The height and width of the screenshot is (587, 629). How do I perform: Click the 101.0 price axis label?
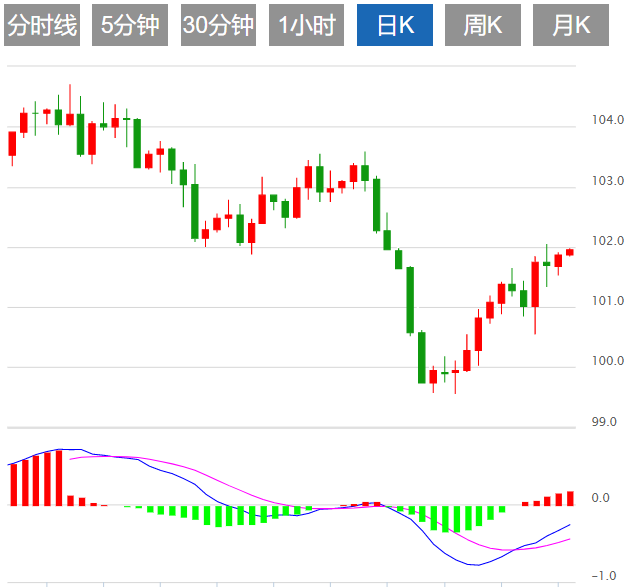[x=607, y=301]
